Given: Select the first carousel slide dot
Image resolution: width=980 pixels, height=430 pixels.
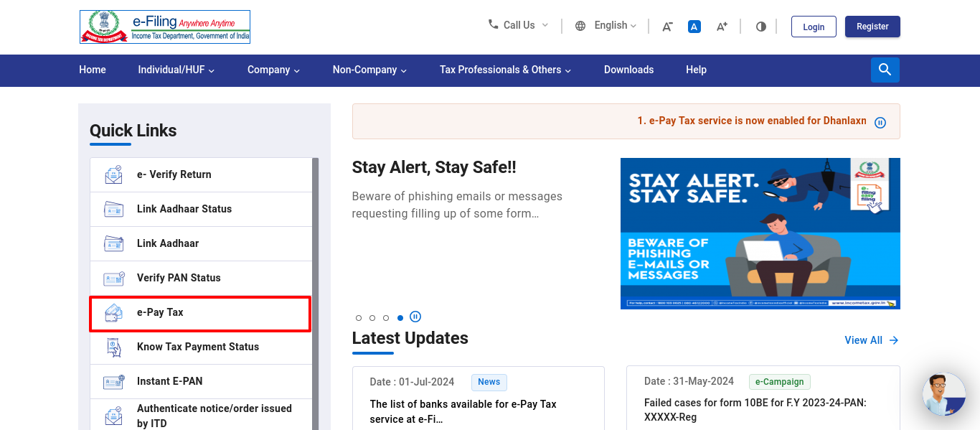Looking at the screenshot, I should tap(359, 318).
